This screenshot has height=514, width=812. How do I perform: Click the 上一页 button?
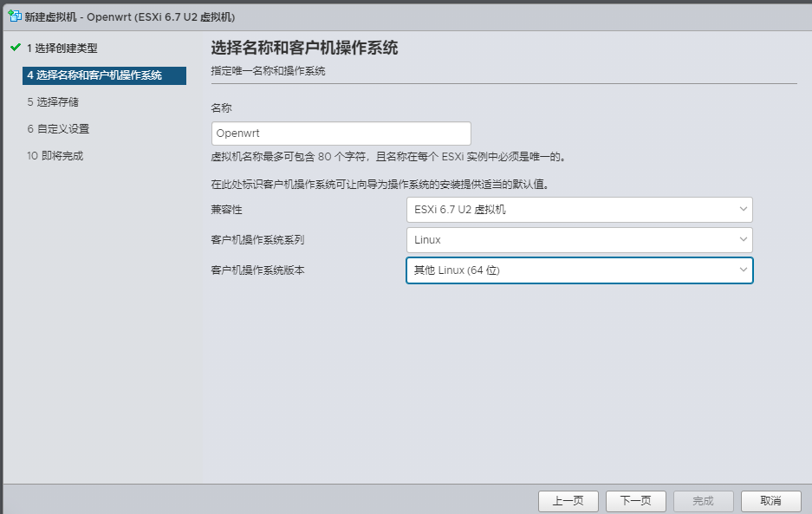click(x=568, y=501)
